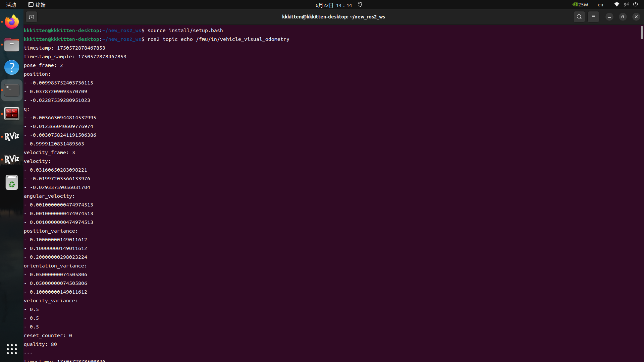The height and width of the screenshot is (362, 644).
Task: Click the terminal window title text
Action: (333, 17)
